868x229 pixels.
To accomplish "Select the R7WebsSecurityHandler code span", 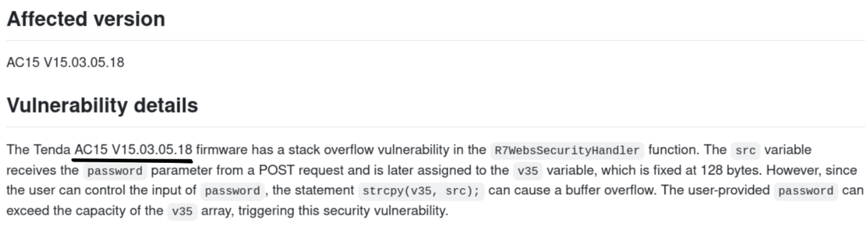I will [x=567, y=150].
